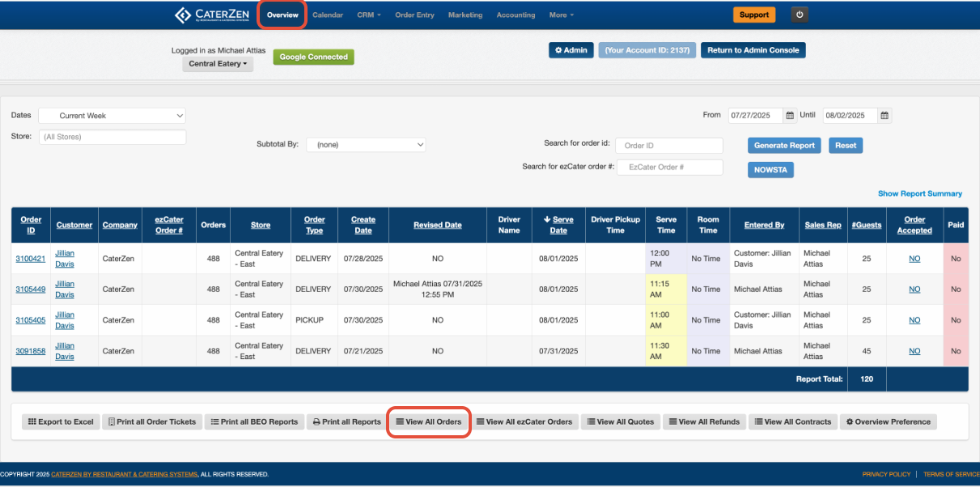Open the CaterZen footer copyright link

click(124, 475)
